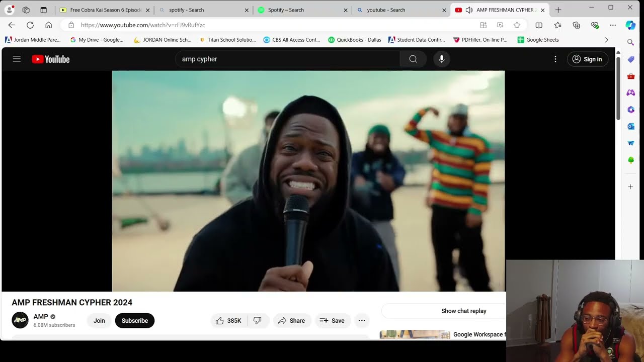Open the AMP channel avatar
Image resolution: width=644 pixels, height=362 pixels.
pyautogui.click(x=20, y=320)
